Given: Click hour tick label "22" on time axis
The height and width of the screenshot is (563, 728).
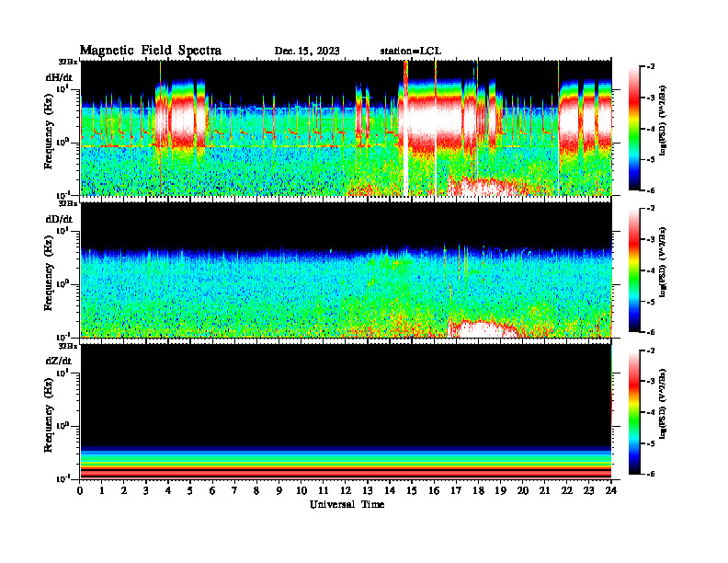Looking at the screenshot, I should 567,490.
